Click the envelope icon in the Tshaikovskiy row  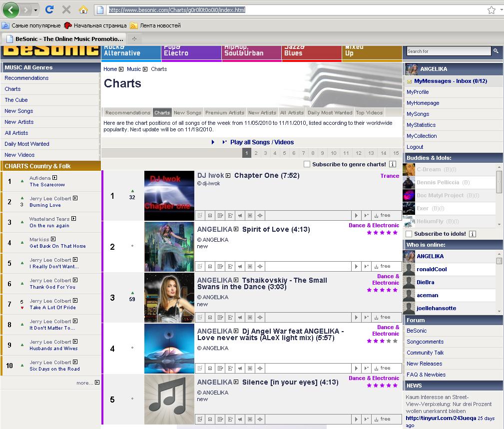pos(210,317)
